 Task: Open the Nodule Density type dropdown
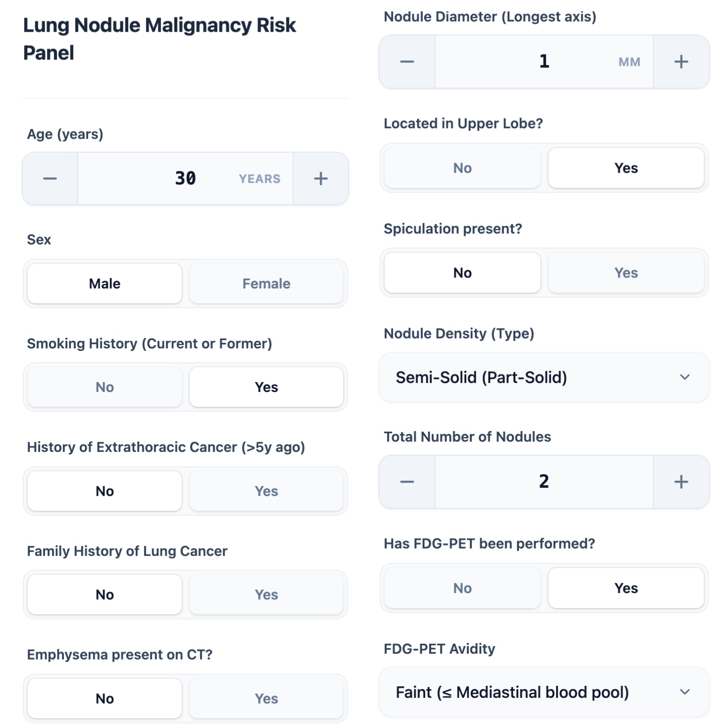[x=544, y=378]
